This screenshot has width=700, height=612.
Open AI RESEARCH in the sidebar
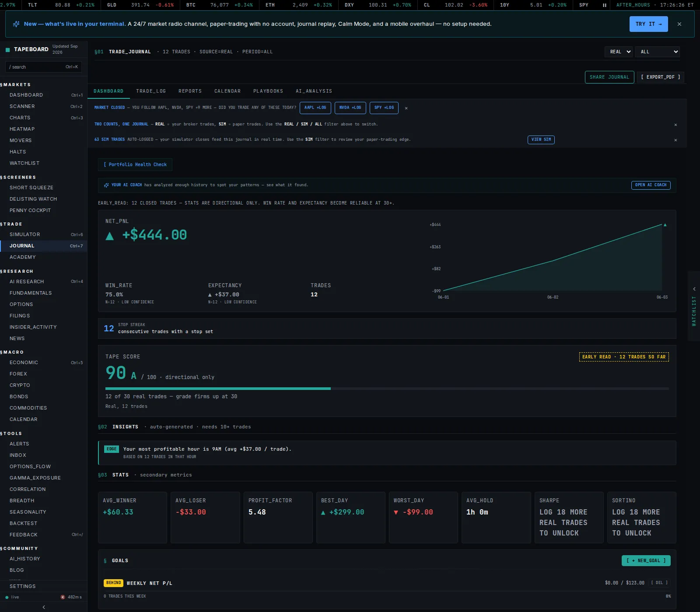point(44,282)
